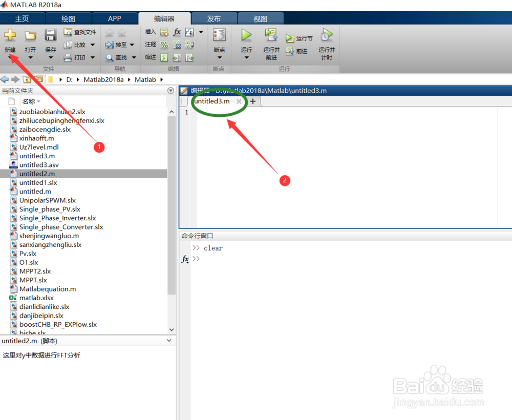
Task: Click the green Run (运行) icon
Action: coord(247,35)
